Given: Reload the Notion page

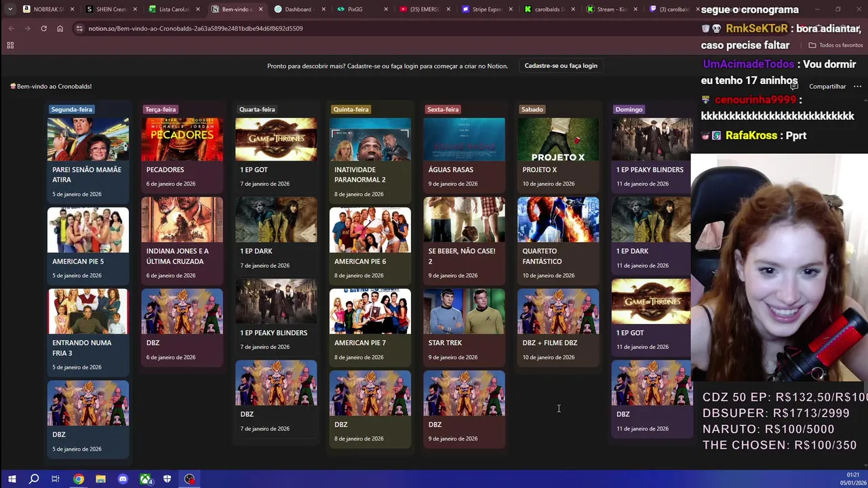Looking at the screenshot, I should click(43, 28).
